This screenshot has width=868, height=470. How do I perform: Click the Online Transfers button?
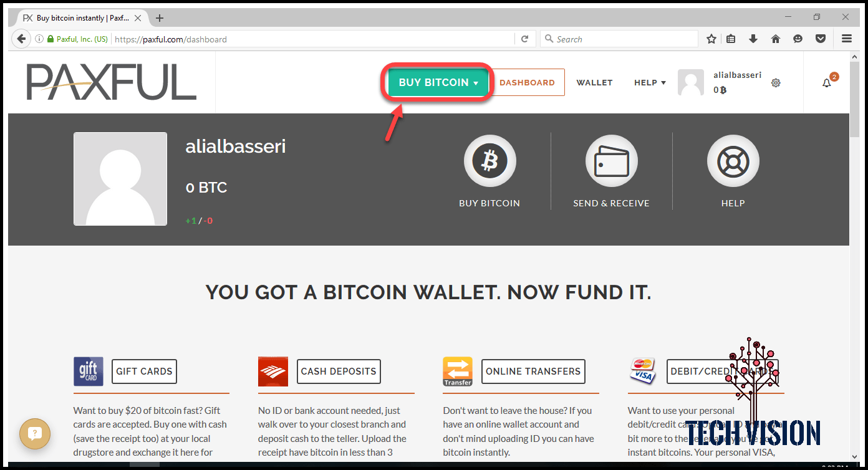[533, 372]
